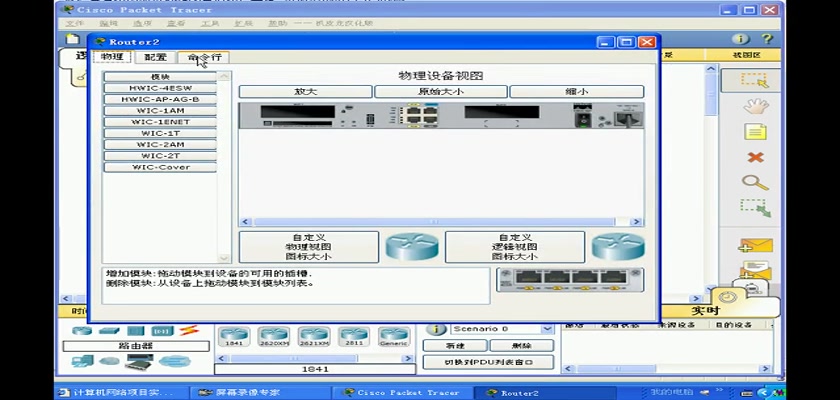This screenshot has width=840, height=400.
Task: Pick the hand Move Layout tool
Action: (x=754, y=106)
